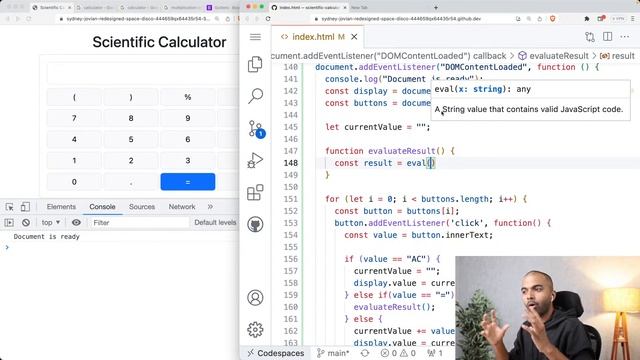Open the Explorer files panel

pos(255,64)
